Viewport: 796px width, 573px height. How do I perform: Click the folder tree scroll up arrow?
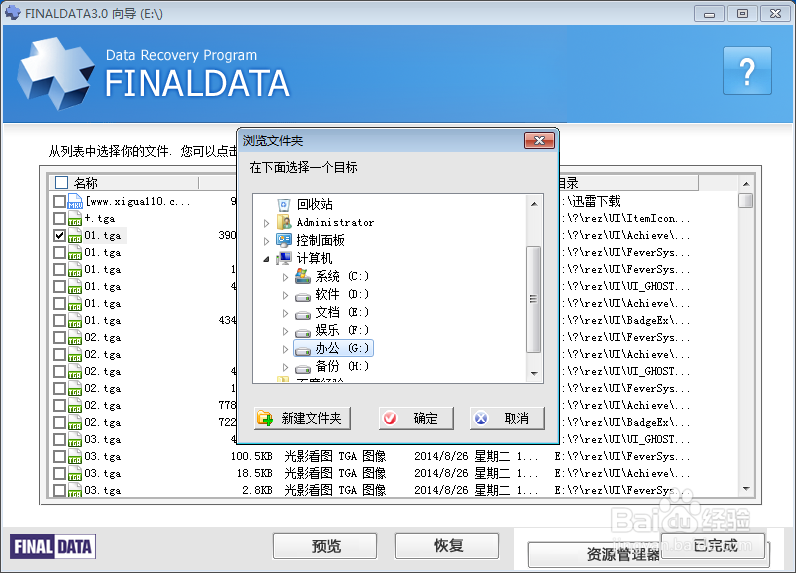click(534, 204)
